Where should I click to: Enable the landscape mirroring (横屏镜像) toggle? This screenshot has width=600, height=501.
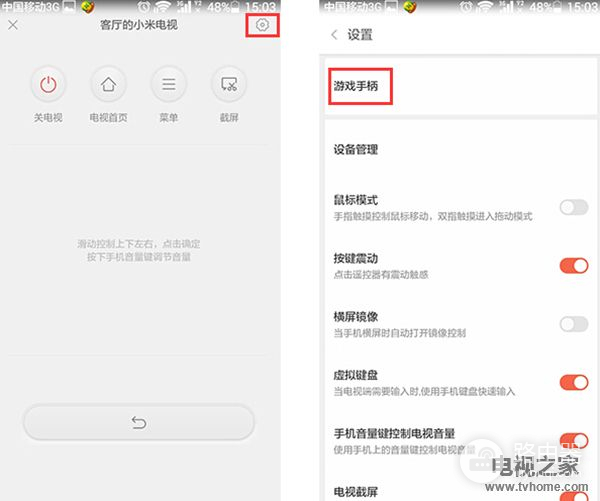[x=574, y=324]
